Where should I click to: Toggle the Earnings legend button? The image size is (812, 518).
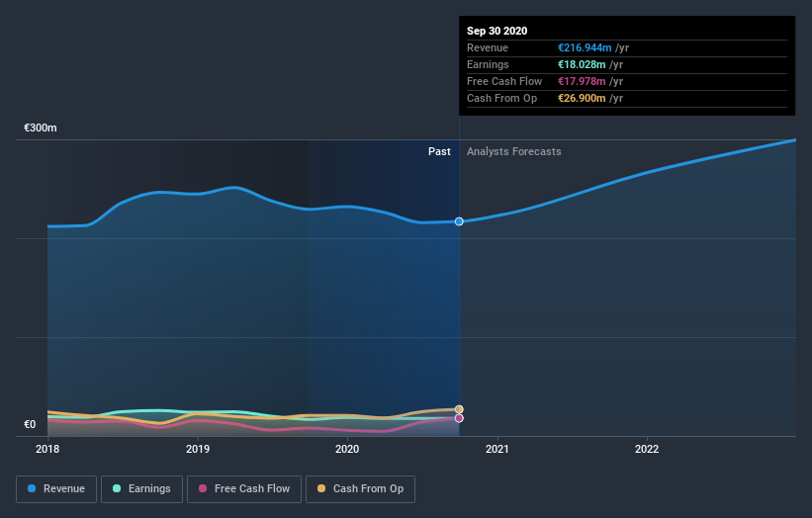[x=141, y=489]
